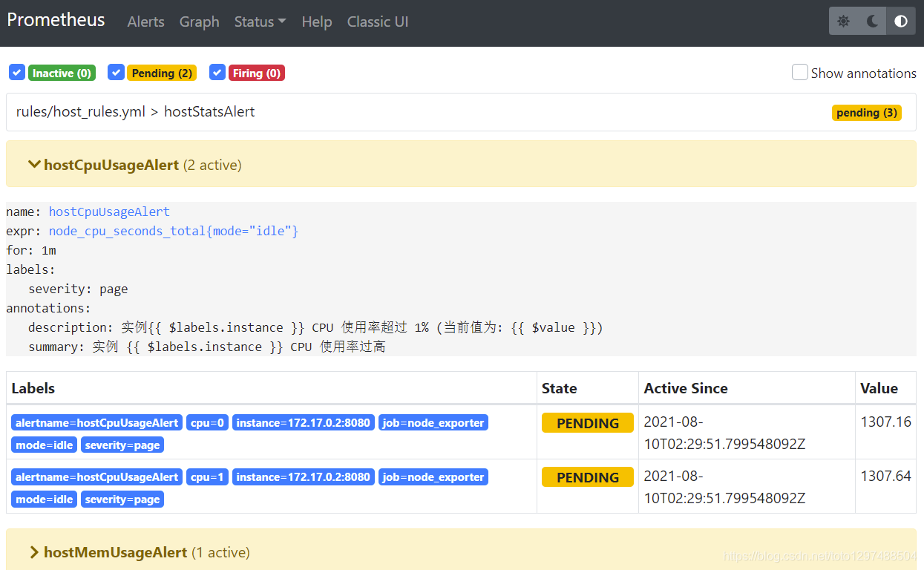Open the Graph page
The image size is (924, 570).
pos(200,22)
